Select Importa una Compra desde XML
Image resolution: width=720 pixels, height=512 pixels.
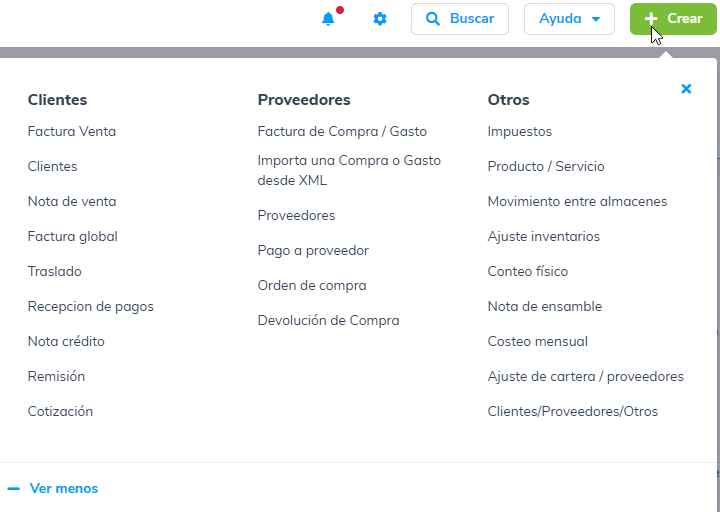click(x=349, y=170)
